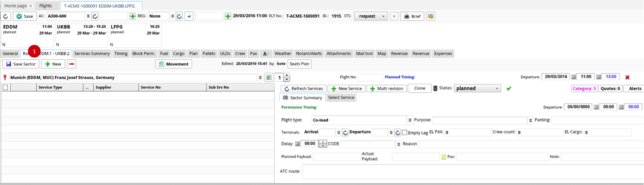This screenshot has height=185, width=644.
Task: Expand the Flight type Co-load dropdown
Action: [x=410, y=120]
